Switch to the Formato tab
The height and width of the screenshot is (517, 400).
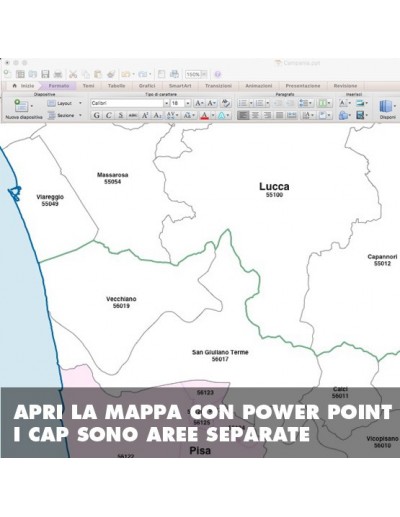(x=59, y=86)
